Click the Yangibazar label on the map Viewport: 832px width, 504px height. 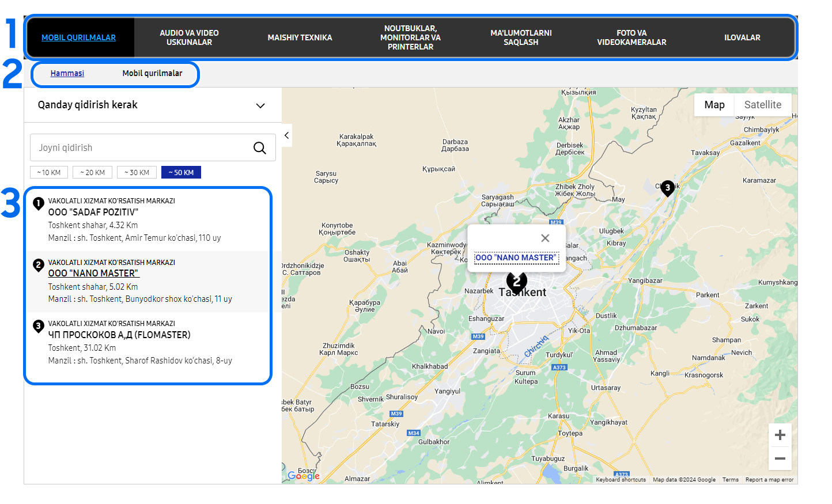point(645,281)
